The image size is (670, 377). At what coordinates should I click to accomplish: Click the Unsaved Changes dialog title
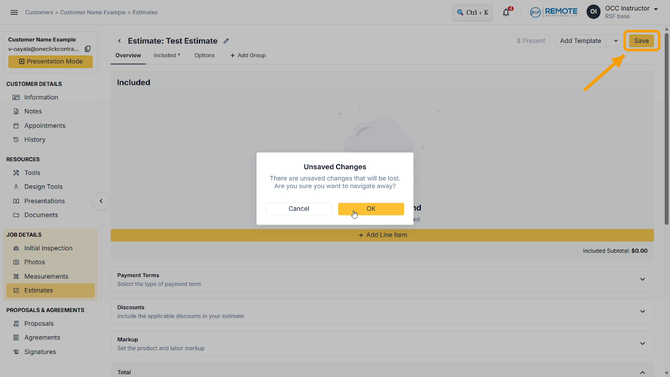[x=335, y=167]
